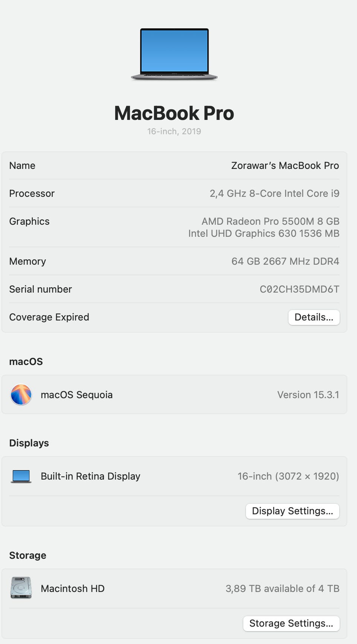Click the macOS Sequoia logo icon
The height and width of the screenshot is (644, 357).
coord(21,394)
